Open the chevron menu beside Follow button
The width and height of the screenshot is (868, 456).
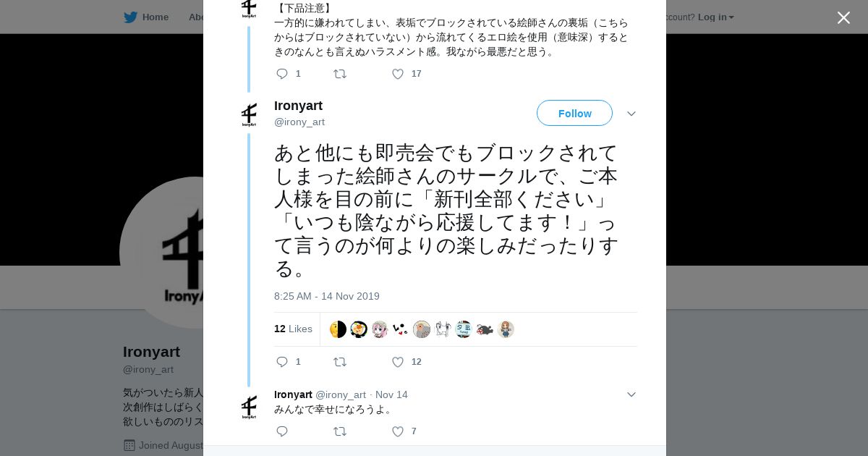tap(631, 114)
